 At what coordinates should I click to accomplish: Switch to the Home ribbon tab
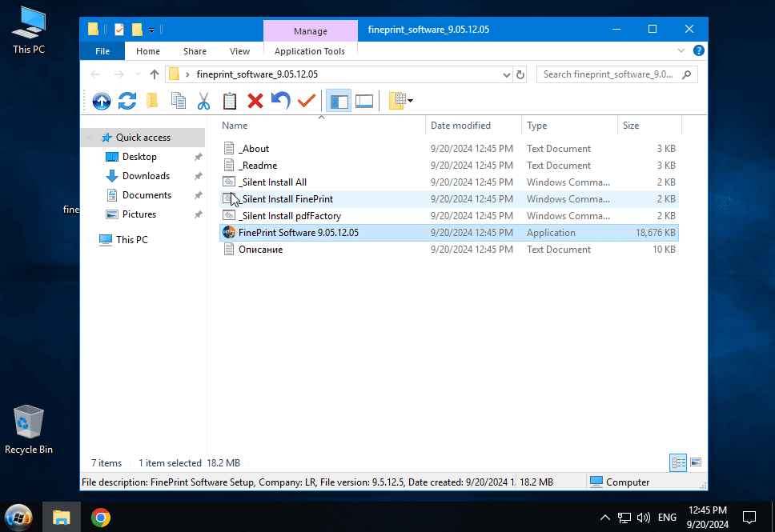click(148, 51)
